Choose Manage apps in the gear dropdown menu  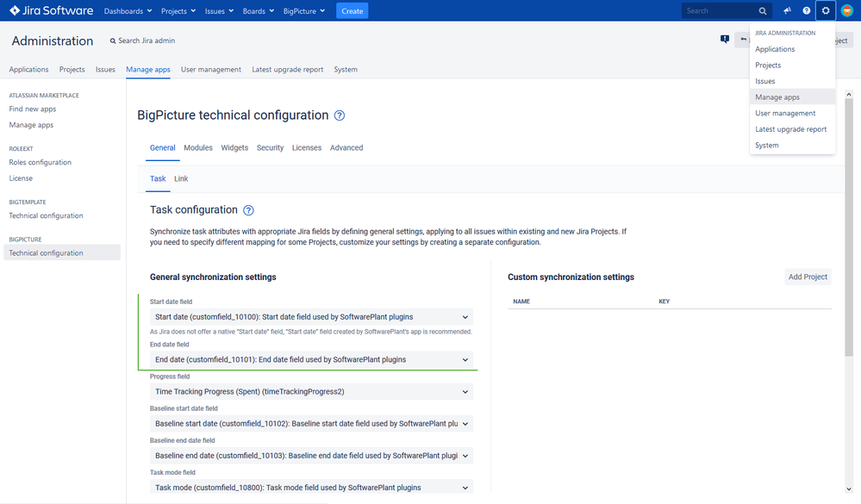[792, 96]
